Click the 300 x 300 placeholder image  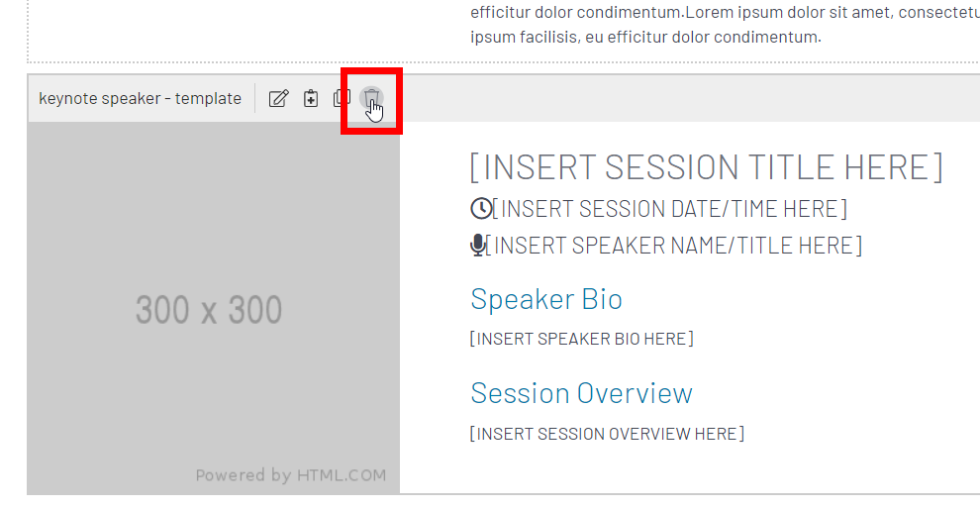pyautogui.click(x=214, y=308)
